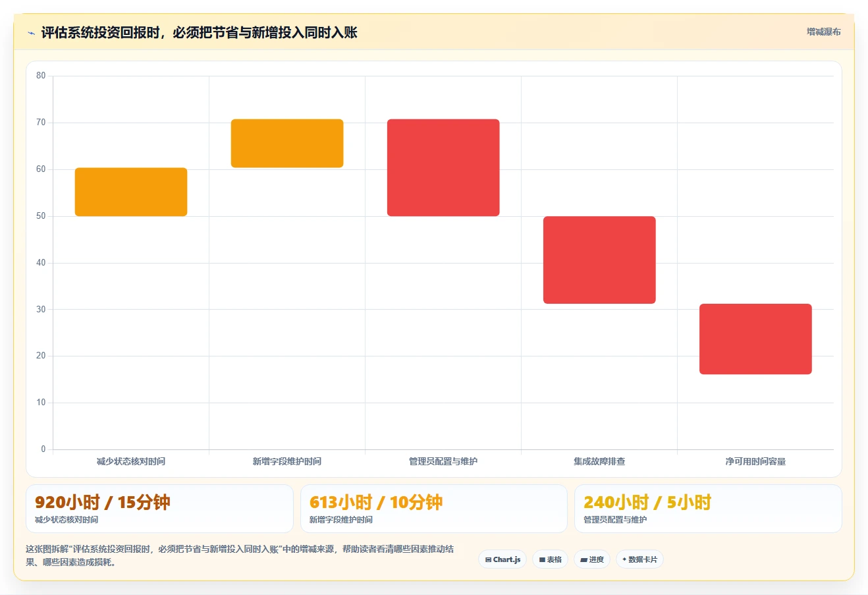Select the red 管理员配置与维护 bar
Image resolution: width=868 pixels, height=595 pixels.
pyautogui.click(x=443, y=167)
